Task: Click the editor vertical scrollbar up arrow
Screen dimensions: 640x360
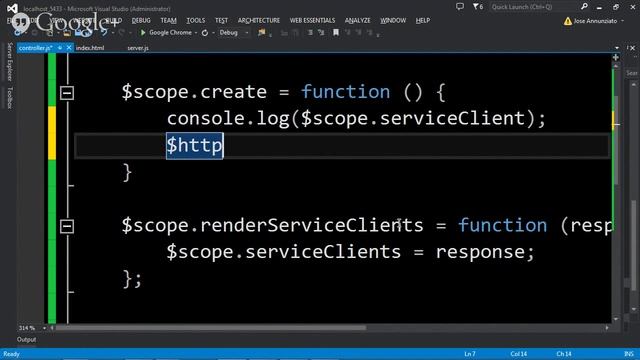Action: point(616,65)
